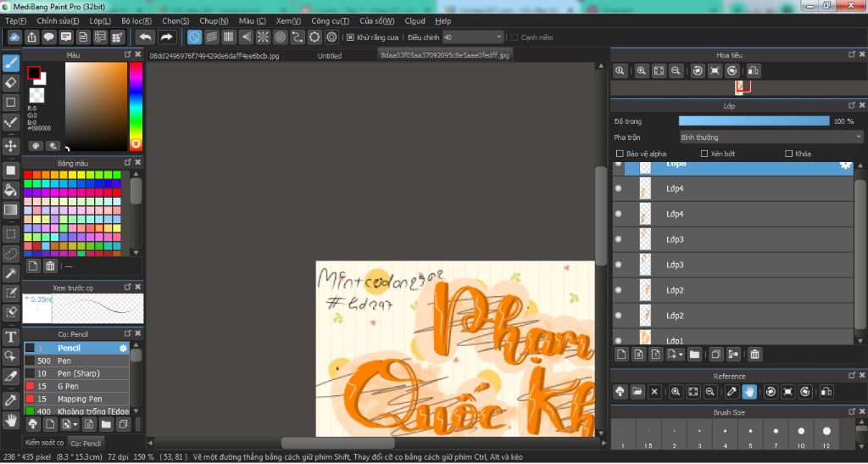868x464 pixels.
Task: Open the Pha trộn blend mode dropdown
Action: pyautogui.click(x=771, y=137)
